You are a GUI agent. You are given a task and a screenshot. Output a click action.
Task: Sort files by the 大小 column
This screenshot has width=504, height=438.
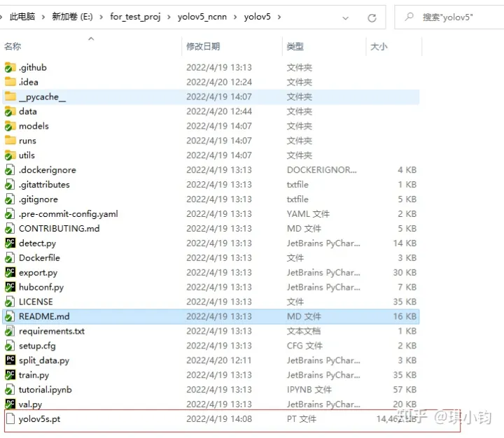379,47
